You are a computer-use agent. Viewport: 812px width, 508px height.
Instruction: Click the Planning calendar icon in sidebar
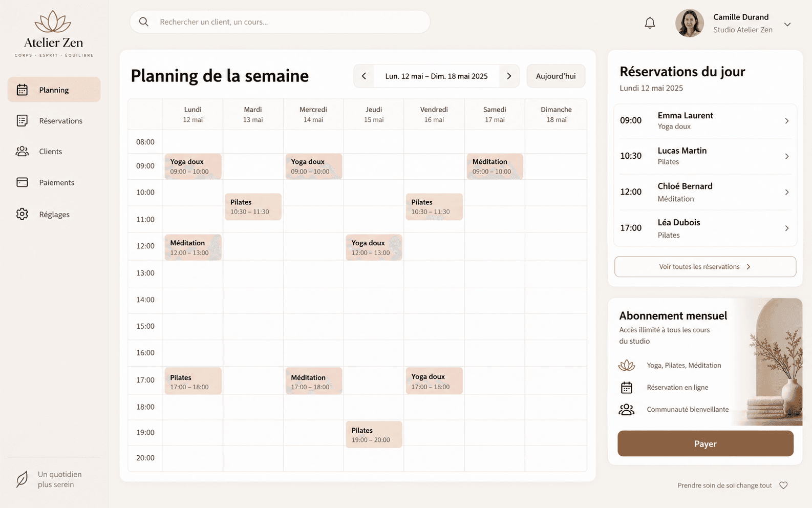click(x=22, y=90)
